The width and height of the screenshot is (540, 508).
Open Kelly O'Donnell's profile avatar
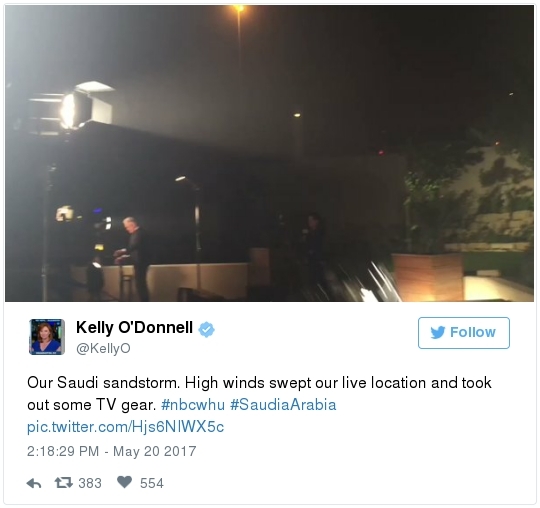(47, 336)
